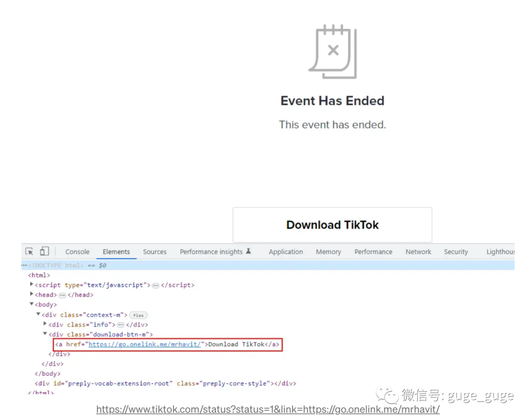Click the ellipsis inside the script tag
Screen dimensions: 531x420
(155, 286)
